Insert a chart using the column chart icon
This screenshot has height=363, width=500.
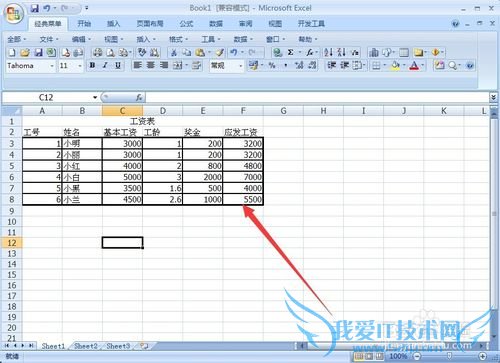tap(374, 52)
